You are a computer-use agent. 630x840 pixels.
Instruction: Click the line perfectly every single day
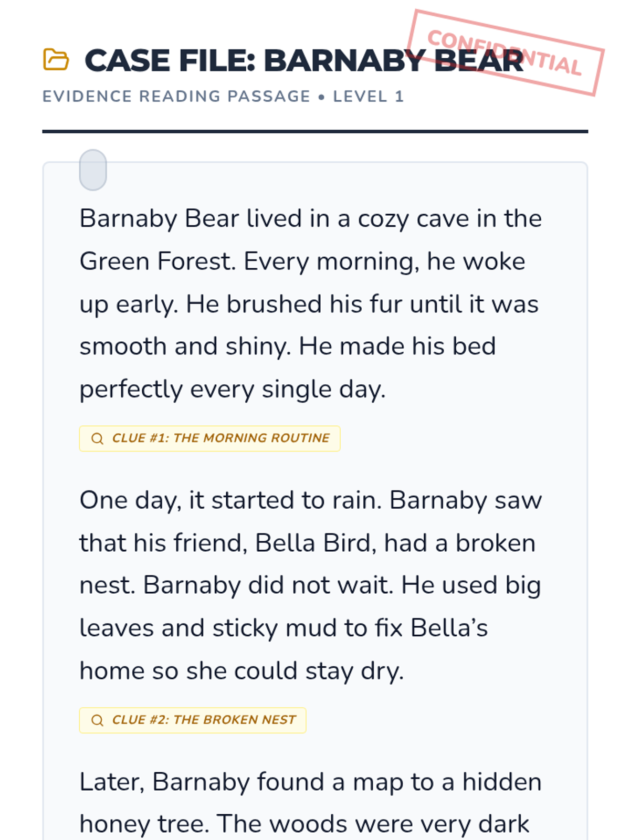click(233, 390)
